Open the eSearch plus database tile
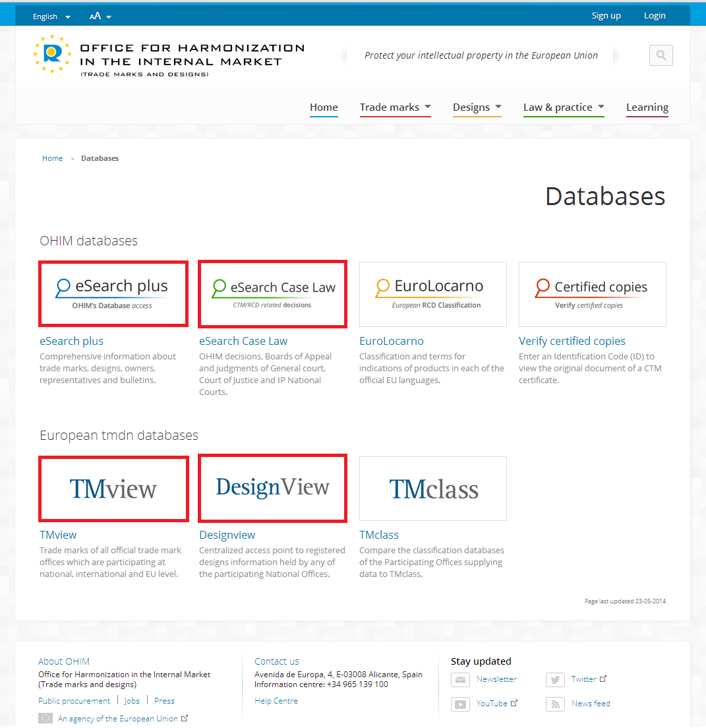Screen dimensions: 706x728 point(113,293)
